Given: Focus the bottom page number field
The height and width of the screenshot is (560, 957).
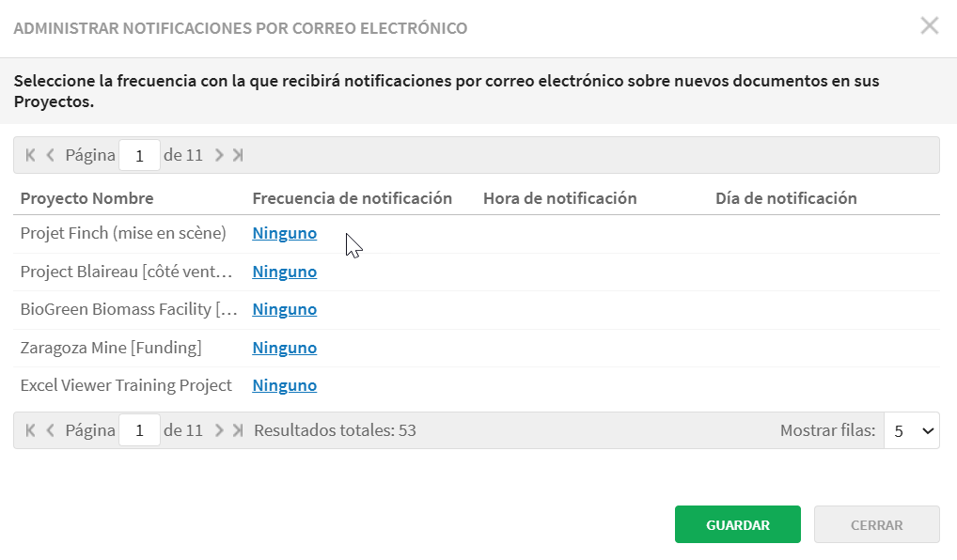Looking at the screenshot, I should 140,430.
